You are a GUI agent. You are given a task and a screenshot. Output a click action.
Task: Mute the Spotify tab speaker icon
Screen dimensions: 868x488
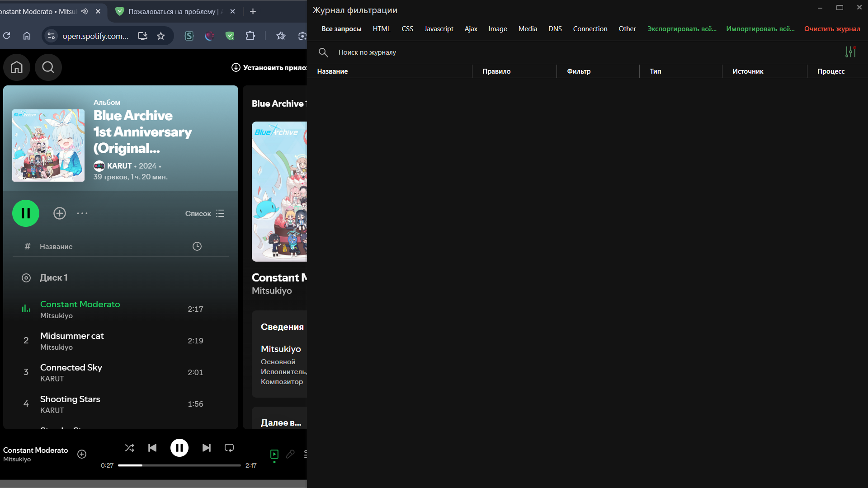pyautogui.click(x=85, y=11)
